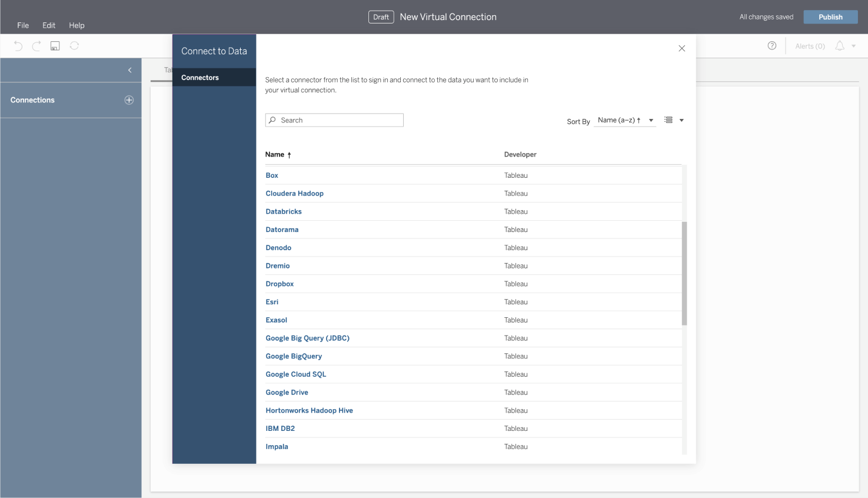Open the File menu
Screen dimensions: 868x498
coord(23,25)
